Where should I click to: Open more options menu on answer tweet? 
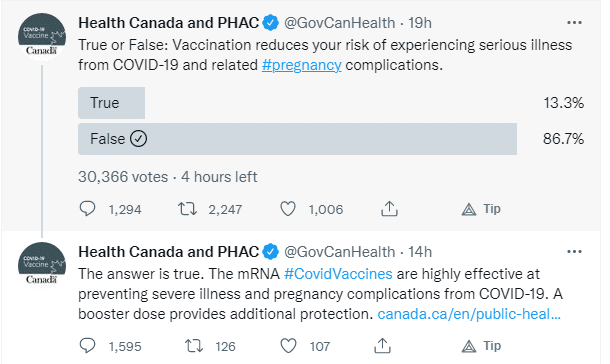pos(574,252)
